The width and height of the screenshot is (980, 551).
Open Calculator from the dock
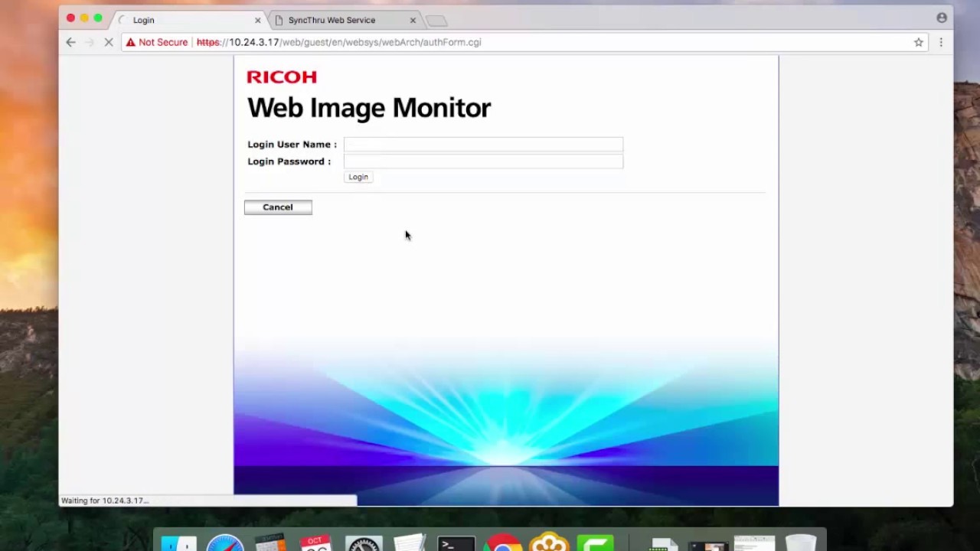click(x=269, y=543)
